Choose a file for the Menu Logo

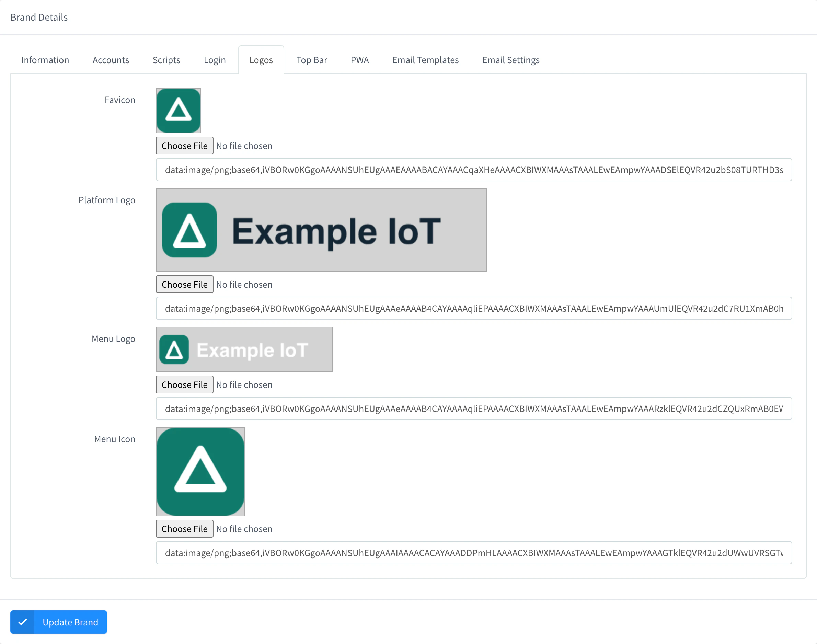(184, 384)
